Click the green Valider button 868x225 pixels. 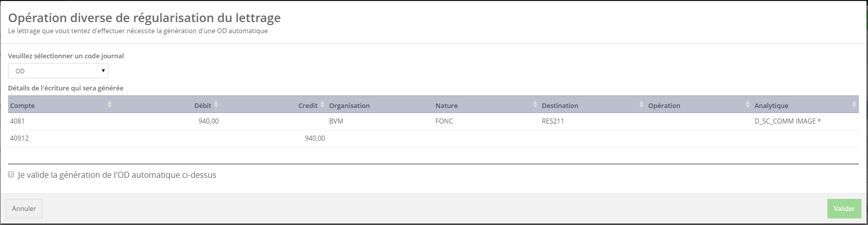coord(844,208)
